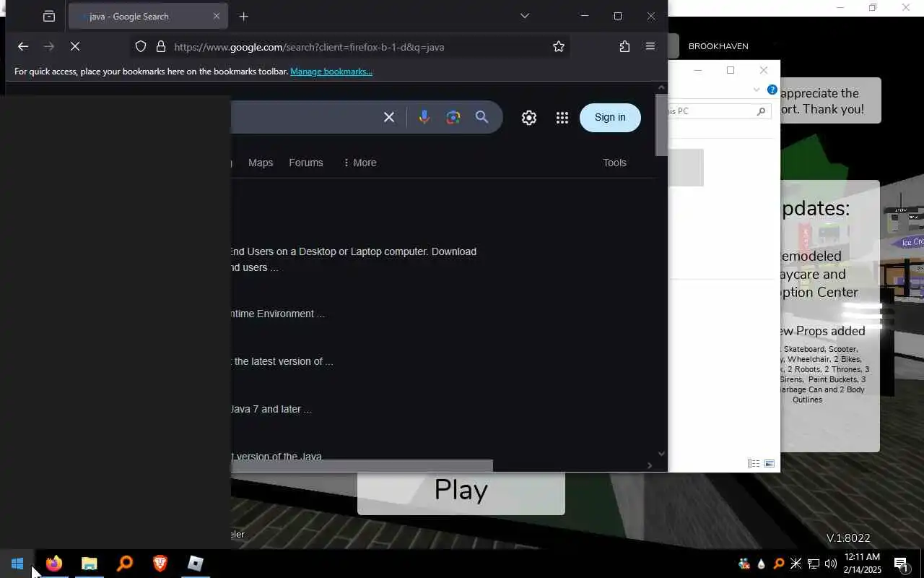The width and height of the screenshot is (924, 578).
Task: Open the Roblox taskbar icon
Action: (x=196, y=564)
